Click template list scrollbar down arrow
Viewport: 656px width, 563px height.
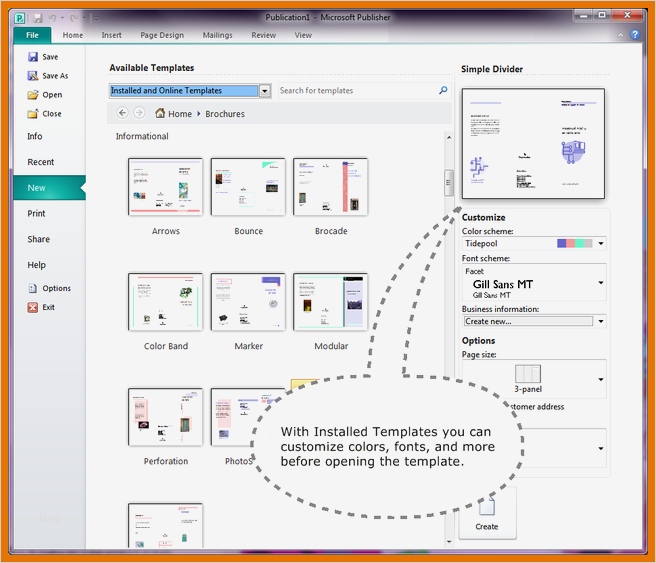[x=449, y=542]
